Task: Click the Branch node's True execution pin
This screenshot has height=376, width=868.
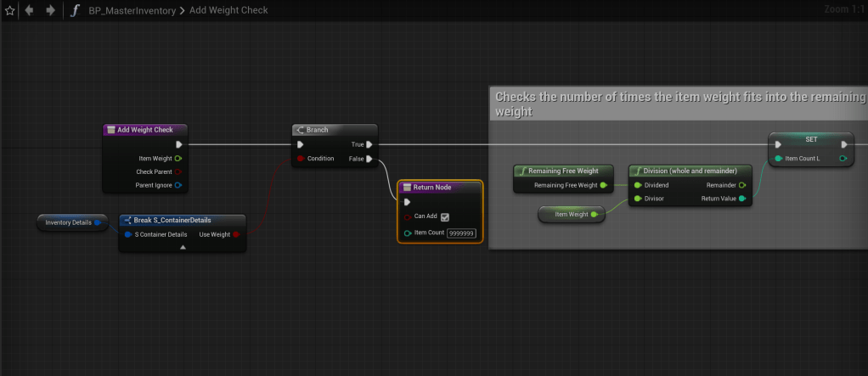Action: [369, 144]
